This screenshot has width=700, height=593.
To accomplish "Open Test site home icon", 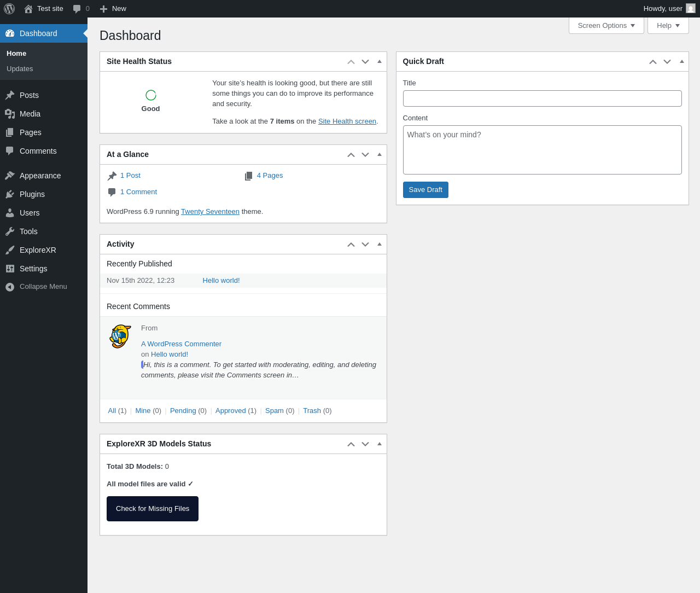I will 28,9.
